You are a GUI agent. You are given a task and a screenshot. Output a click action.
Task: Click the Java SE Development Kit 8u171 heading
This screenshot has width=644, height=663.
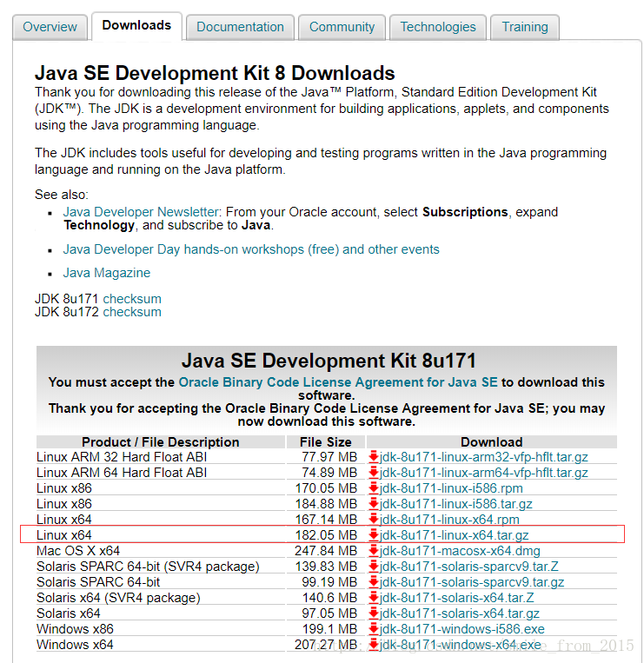pyautogui.click(x=329, y=361)
